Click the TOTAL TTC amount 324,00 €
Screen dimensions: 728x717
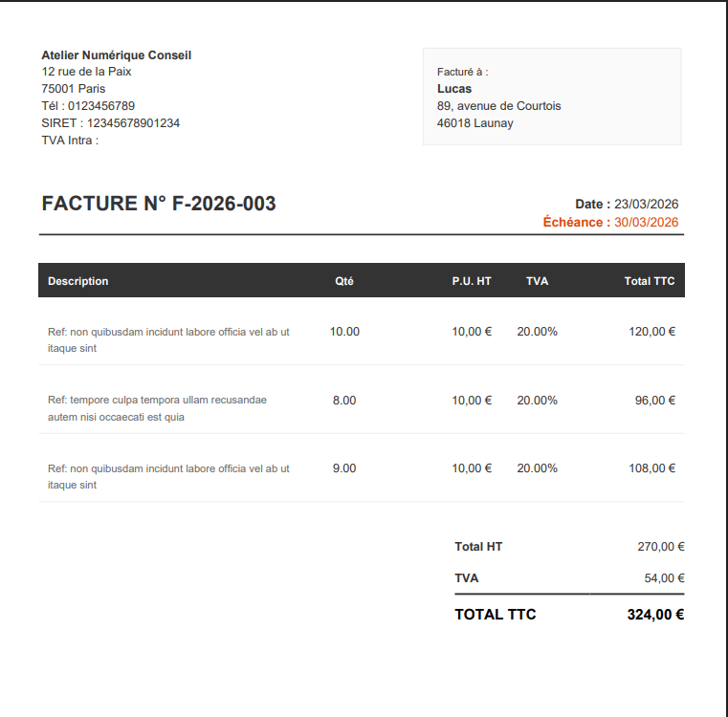655,615
